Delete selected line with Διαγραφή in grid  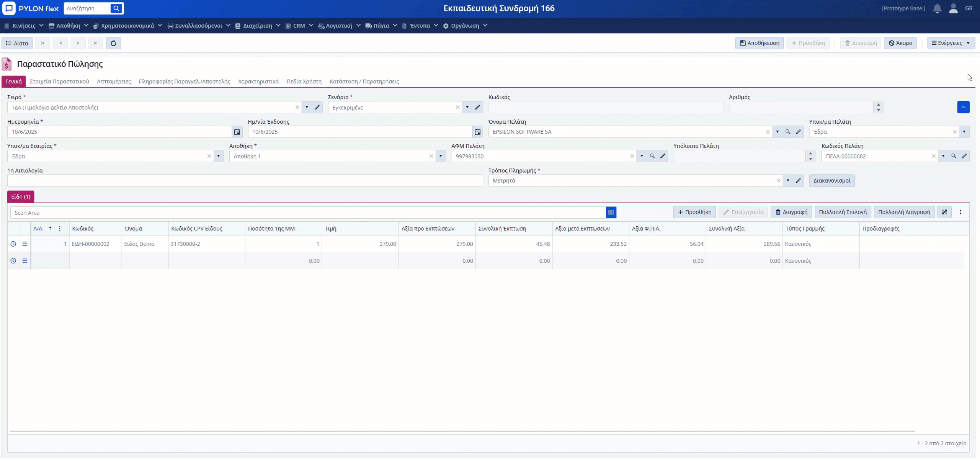pyautogui.click(x=791, y=212)
